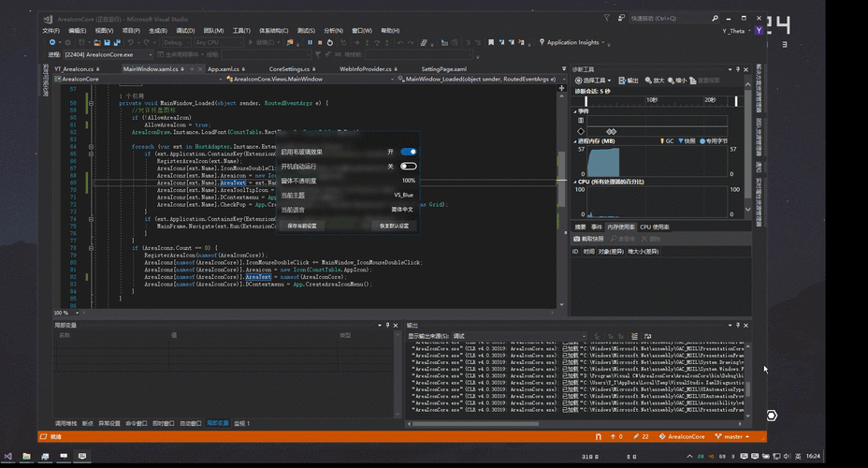Screen dimensions: 868x468
Task: Turn on the 开机自动运行 switch
Action: 409,167
